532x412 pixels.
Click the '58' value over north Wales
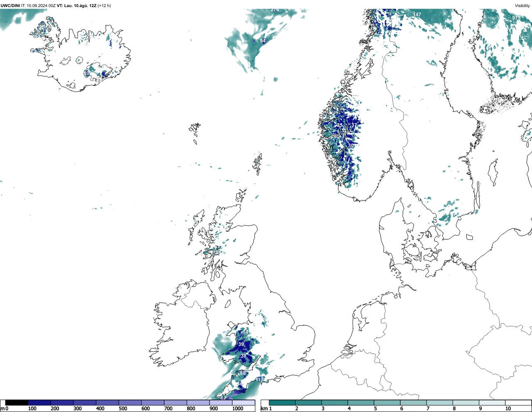pos(246,332)
